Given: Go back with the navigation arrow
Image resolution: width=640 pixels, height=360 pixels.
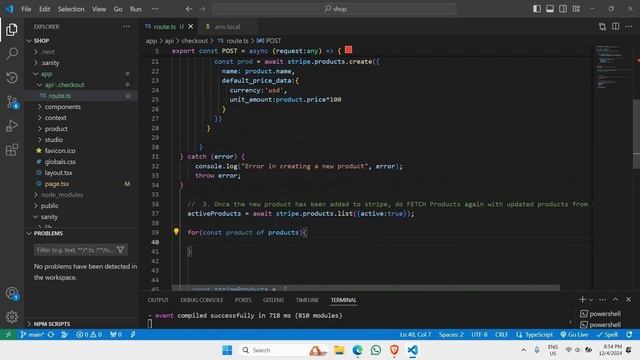Looking at the screenshot, I should [189, 9].
